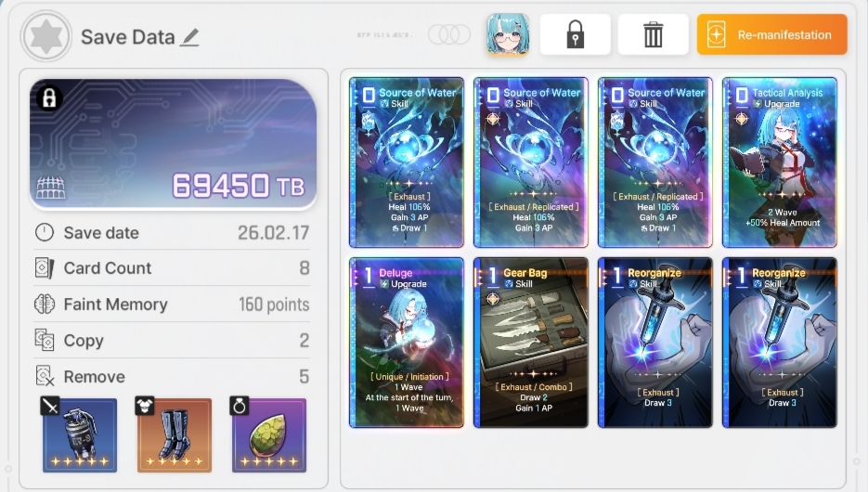Open the Deluge upgrade card
Screen dimensions: 868x492
click(x=407, y=343)
